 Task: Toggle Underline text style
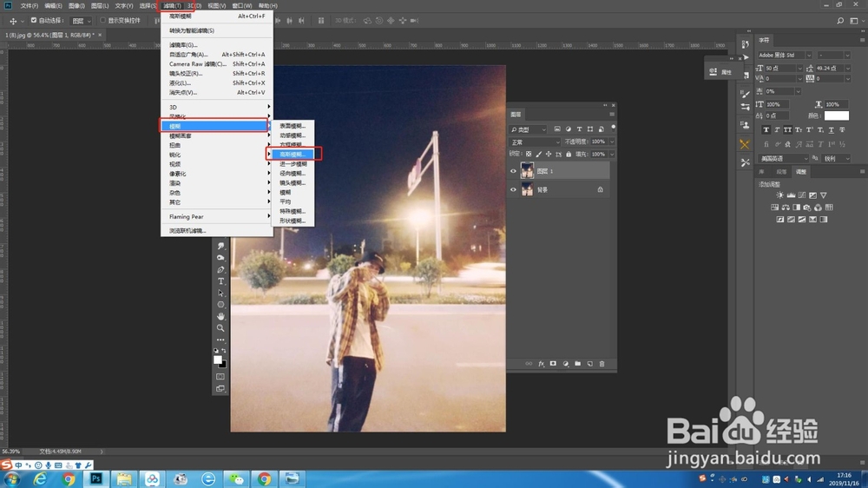pyautogui.click(x=831, y=129)
